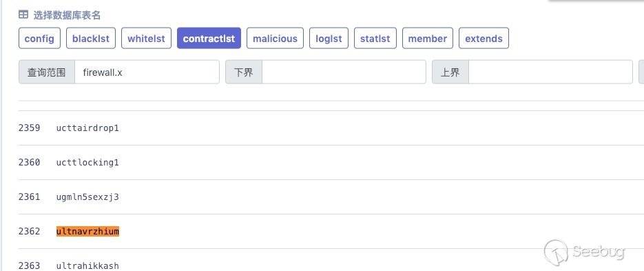
Task: Select the extends table button
Action: coord(484,38)
